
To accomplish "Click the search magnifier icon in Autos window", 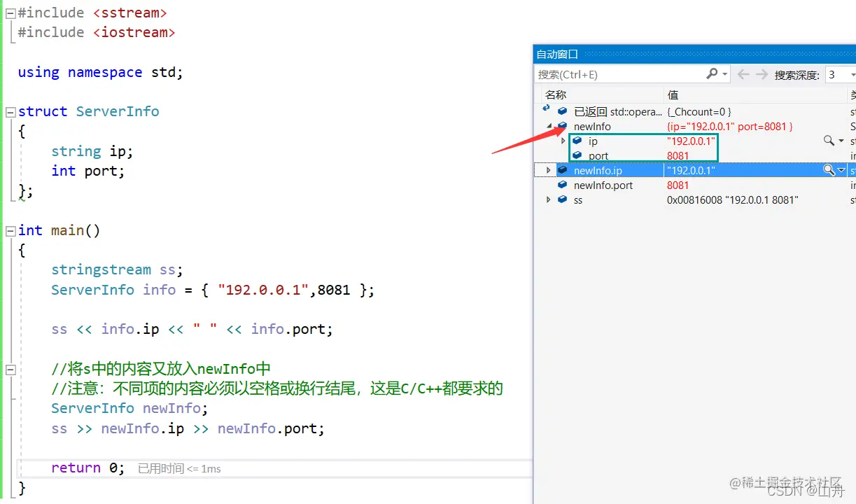I will [x=712, y=73].
